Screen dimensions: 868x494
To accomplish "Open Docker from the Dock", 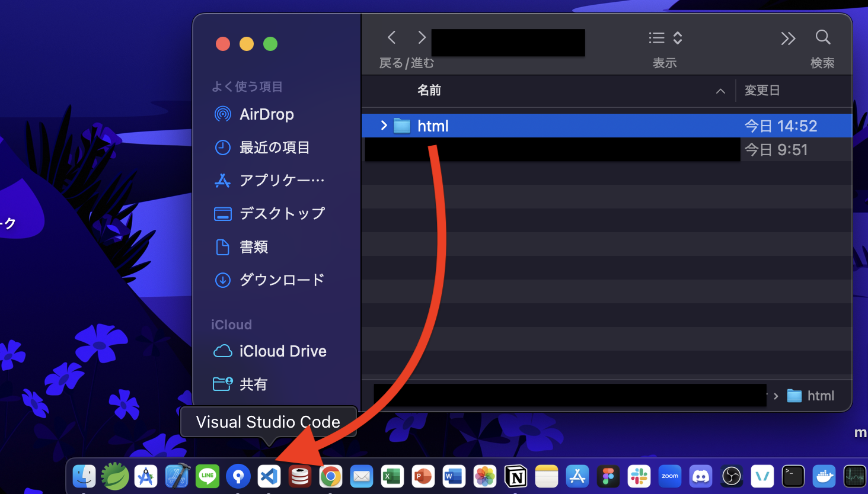I will [824, 476].
